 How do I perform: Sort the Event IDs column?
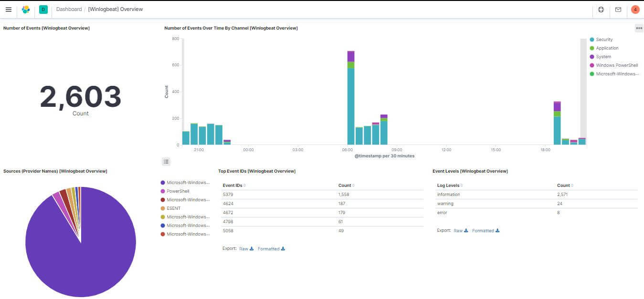point(233,185)
